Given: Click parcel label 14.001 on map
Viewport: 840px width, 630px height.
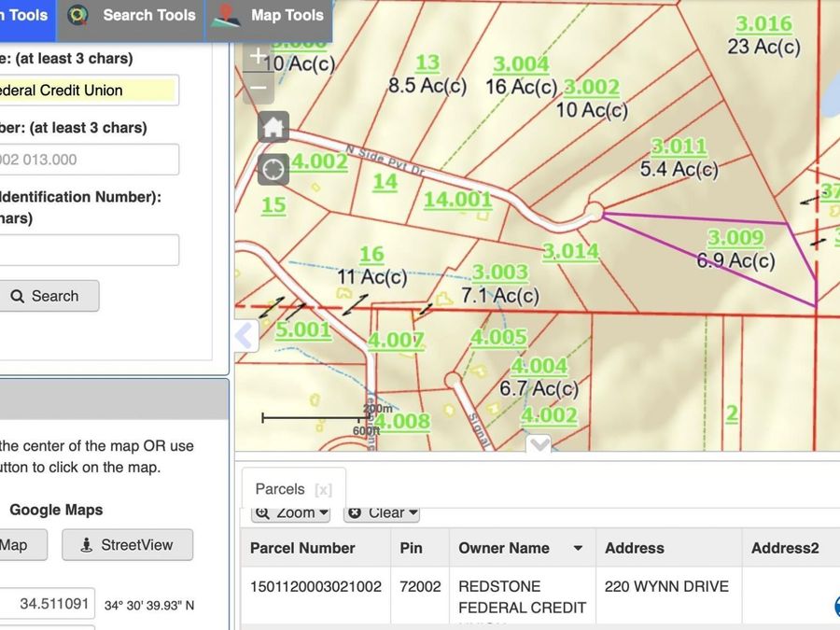Looking at the screenshot, I should pyautogui.click(x=457, y=200).
